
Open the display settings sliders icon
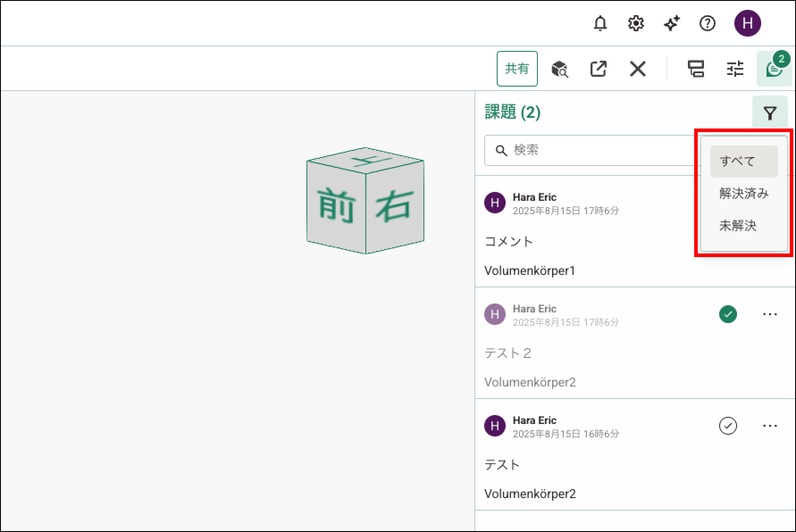735,69
